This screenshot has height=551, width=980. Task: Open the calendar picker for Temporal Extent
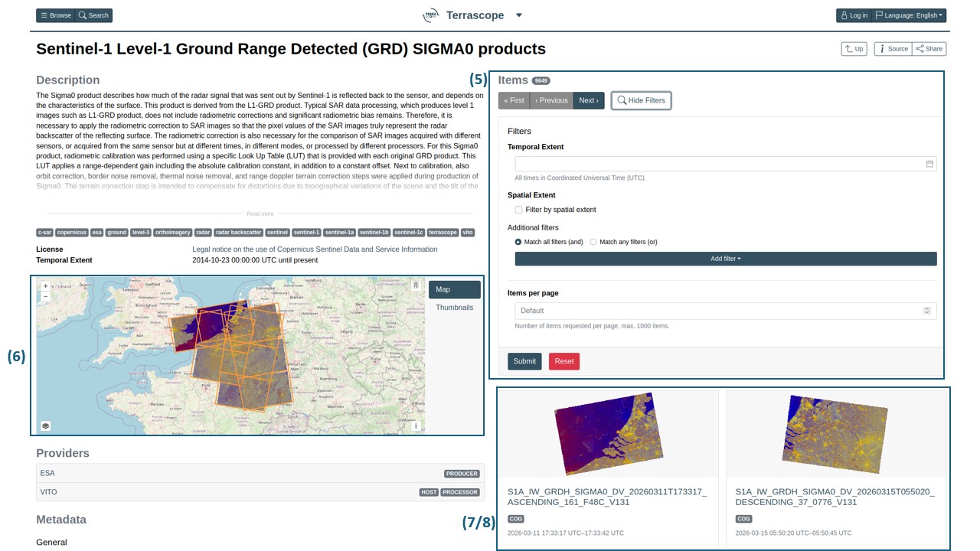click(x=929, y=164)
